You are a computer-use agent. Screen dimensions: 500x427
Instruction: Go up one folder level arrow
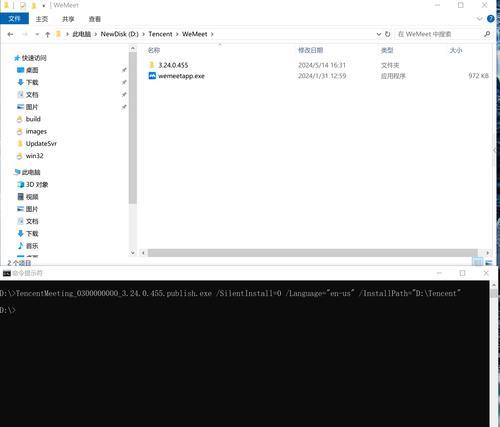[x=48, y=34]
